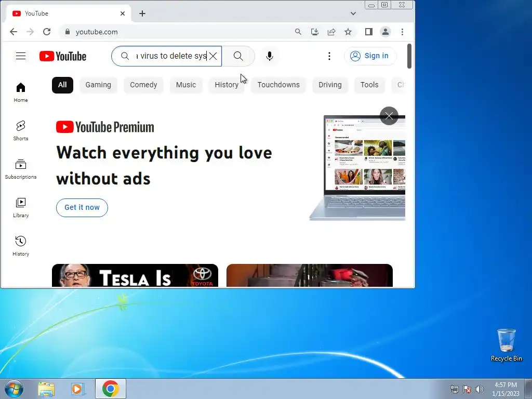Screen dimensions: 532x399
Task: Select the Driving filter chip
Action: (x=330, y=85)
